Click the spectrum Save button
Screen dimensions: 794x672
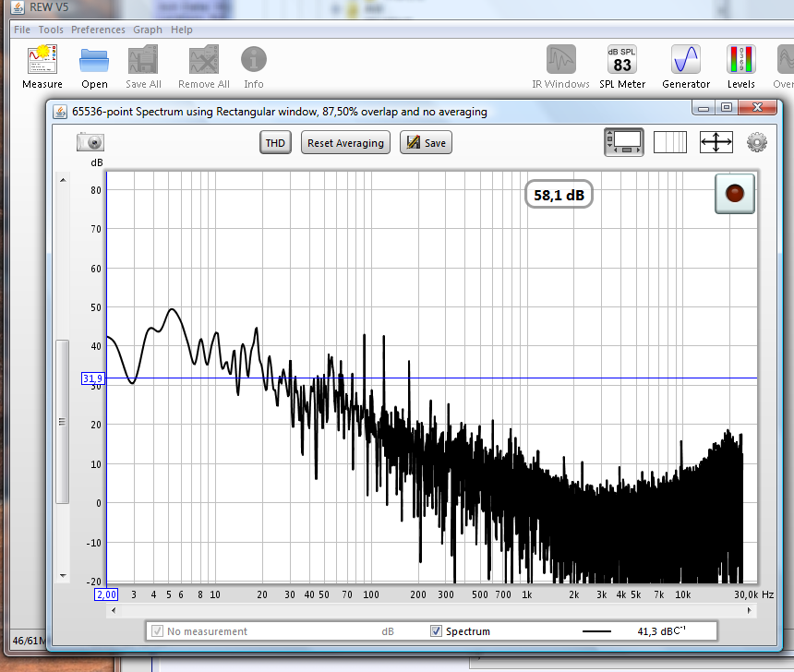(426, 143)
